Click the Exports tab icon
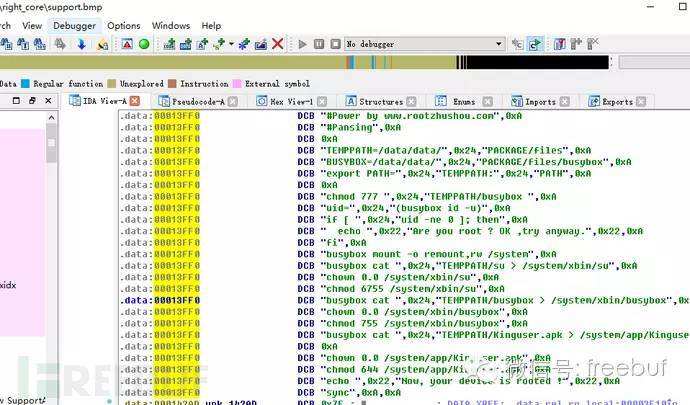The image size is (690, 405). pyautogui.click(x=594, y=101)
